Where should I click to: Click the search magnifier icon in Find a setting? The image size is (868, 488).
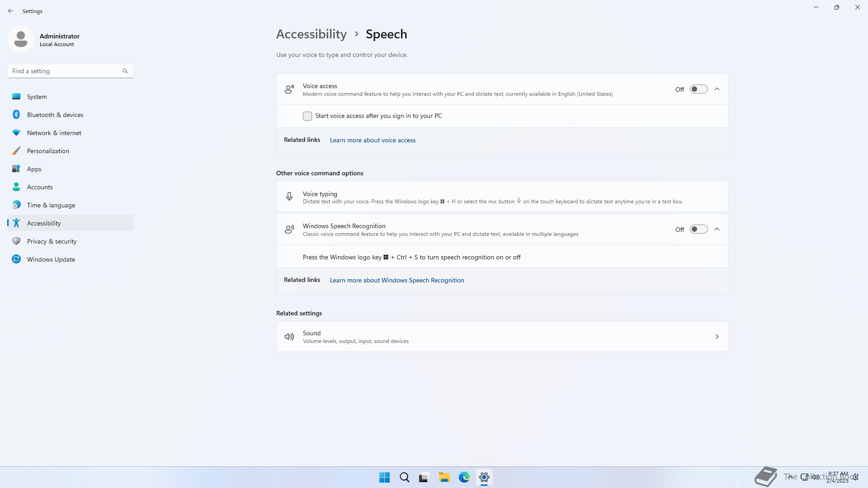125,71
